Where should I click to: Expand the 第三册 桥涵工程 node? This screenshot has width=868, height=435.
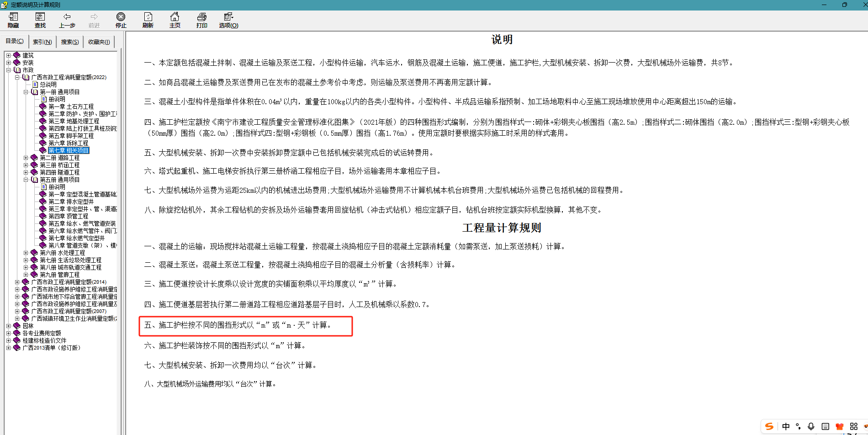[x=26, y=165]
